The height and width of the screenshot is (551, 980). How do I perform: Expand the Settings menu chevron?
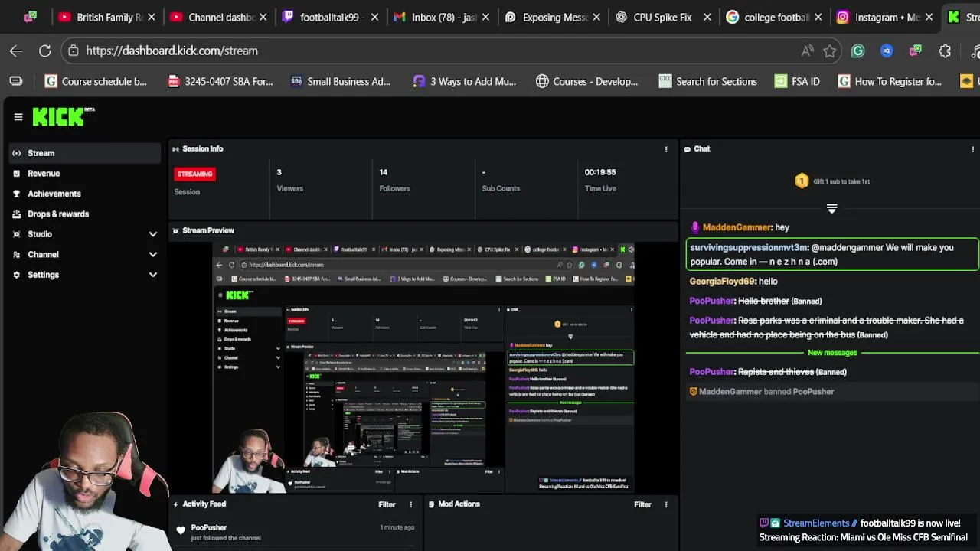152,275
